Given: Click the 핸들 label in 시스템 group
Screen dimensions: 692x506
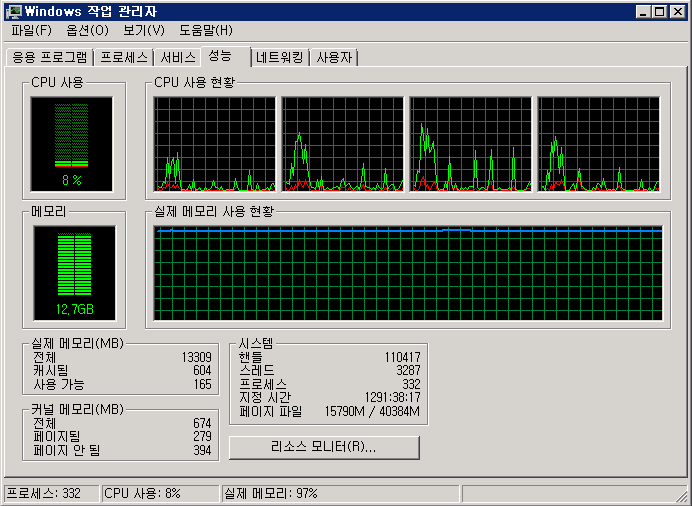Looking at the screenshot, I should coord(251,357).
